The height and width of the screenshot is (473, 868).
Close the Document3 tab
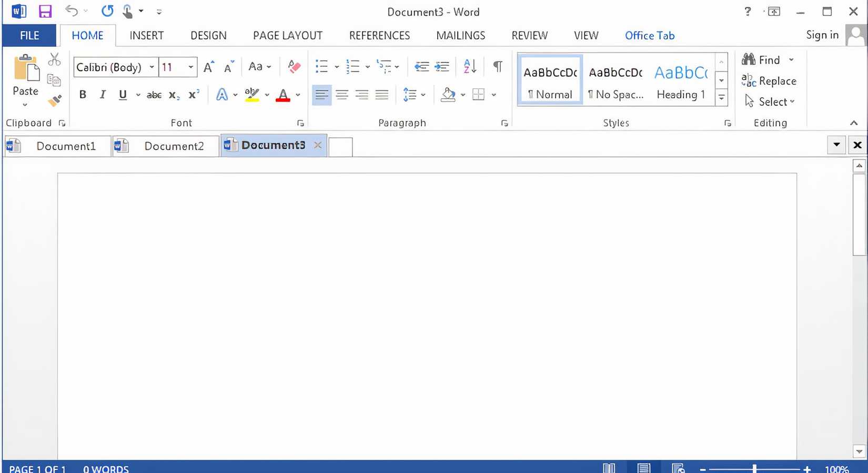pyautogui.click(x=318, y=145)
